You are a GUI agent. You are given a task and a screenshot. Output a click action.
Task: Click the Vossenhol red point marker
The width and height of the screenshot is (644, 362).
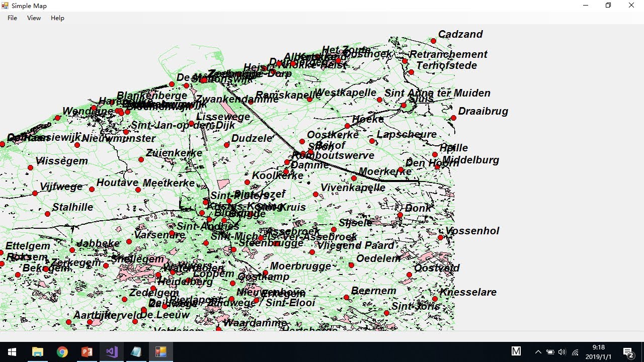(440, 237)
